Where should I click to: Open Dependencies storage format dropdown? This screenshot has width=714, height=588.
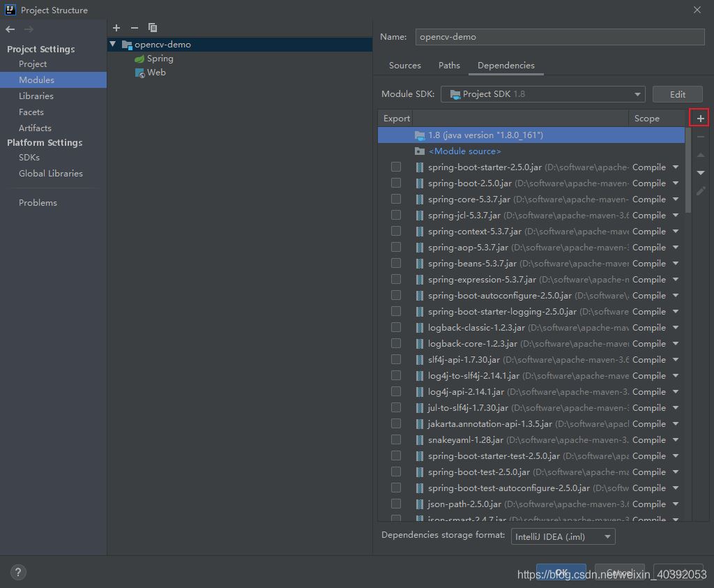coord(563,536)
